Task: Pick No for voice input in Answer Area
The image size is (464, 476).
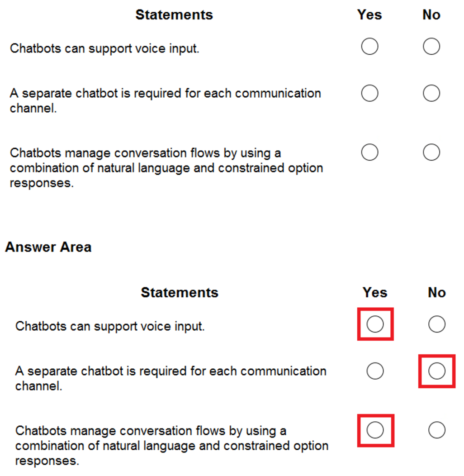Action: pyautogui.click(x=437, y=324)
